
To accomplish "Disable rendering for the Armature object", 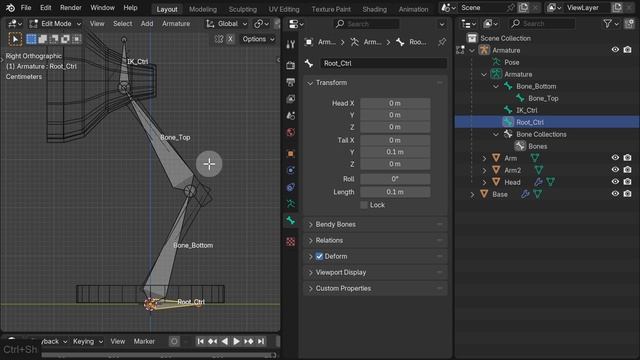I will tap(627, 50).
